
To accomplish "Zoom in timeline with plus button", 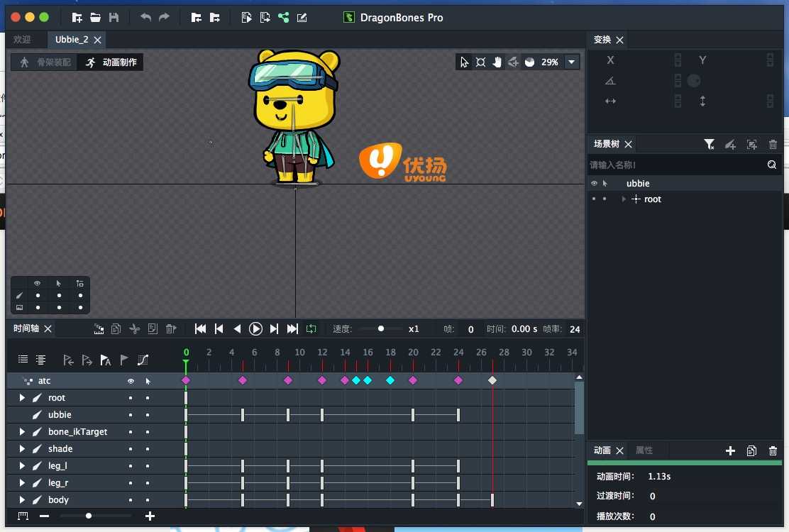I will coord(150,516).
